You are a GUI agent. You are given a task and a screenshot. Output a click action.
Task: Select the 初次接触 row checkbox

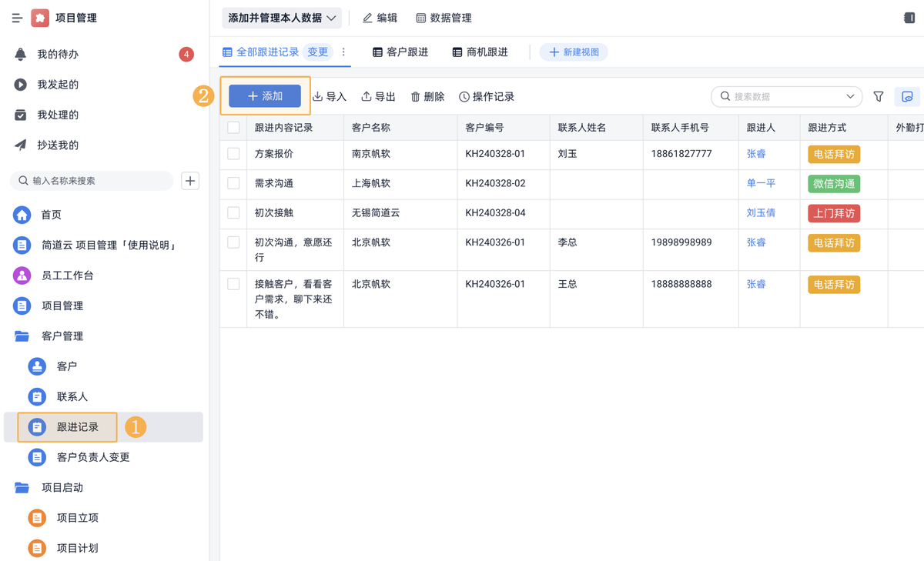(x=233, y=213)
